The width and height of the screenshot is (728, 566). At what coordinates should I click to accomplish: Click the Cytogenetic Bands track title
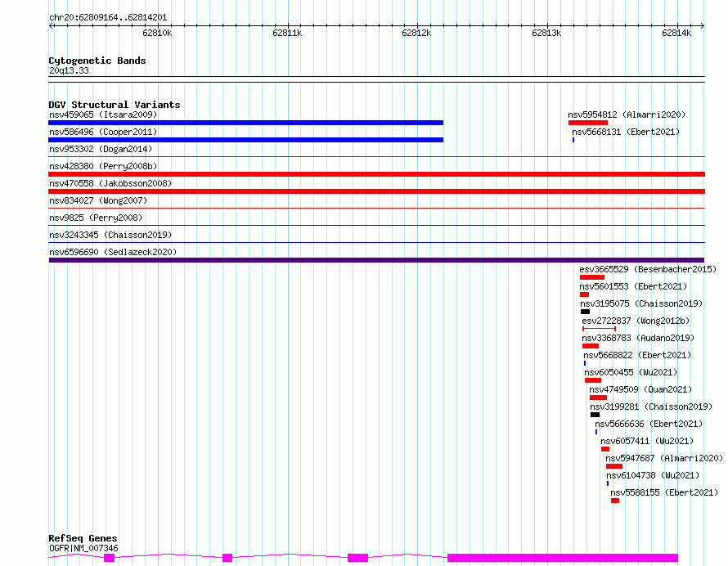(97, 61)
